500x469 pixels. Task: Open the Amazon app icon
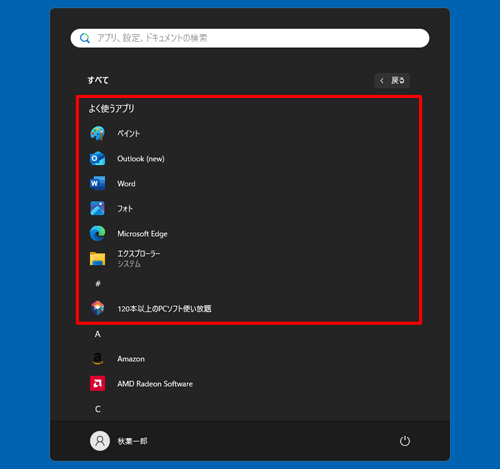[x=97, y=359]
